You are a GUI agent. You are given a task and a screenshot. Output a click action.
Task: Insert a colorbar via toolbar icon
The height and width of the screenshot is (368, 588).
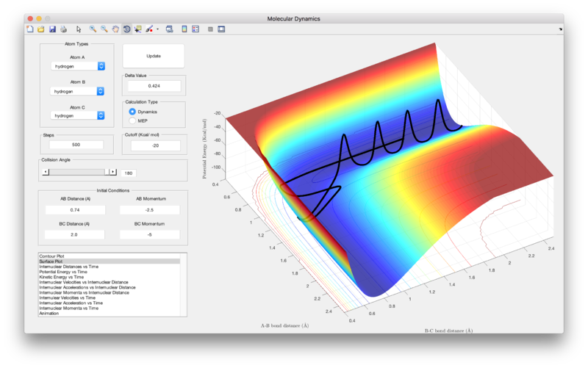184,29
